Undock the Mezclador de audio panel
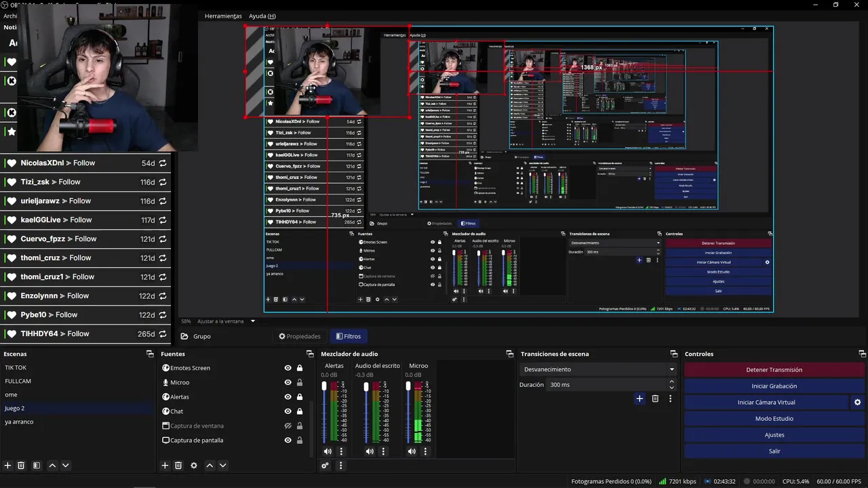The width and height of the screenshot is (868, 488). (x=510, y=354)
